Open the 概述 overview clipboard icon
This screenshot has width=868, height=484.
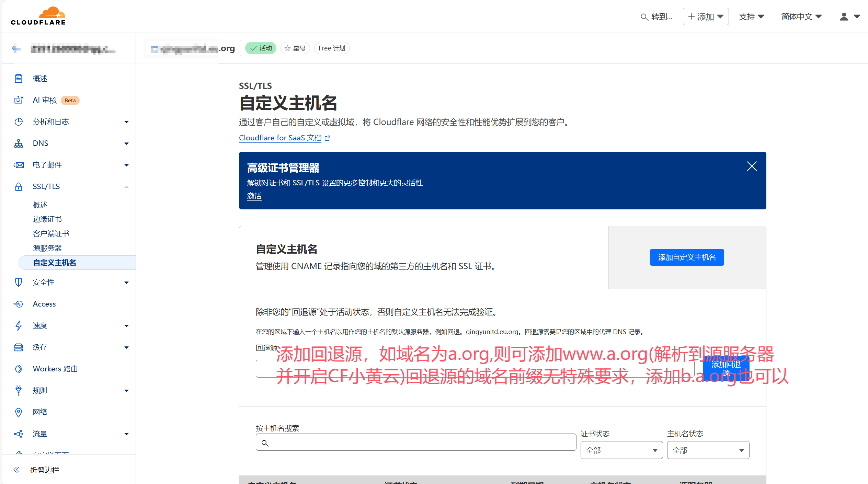pos(19,79)
